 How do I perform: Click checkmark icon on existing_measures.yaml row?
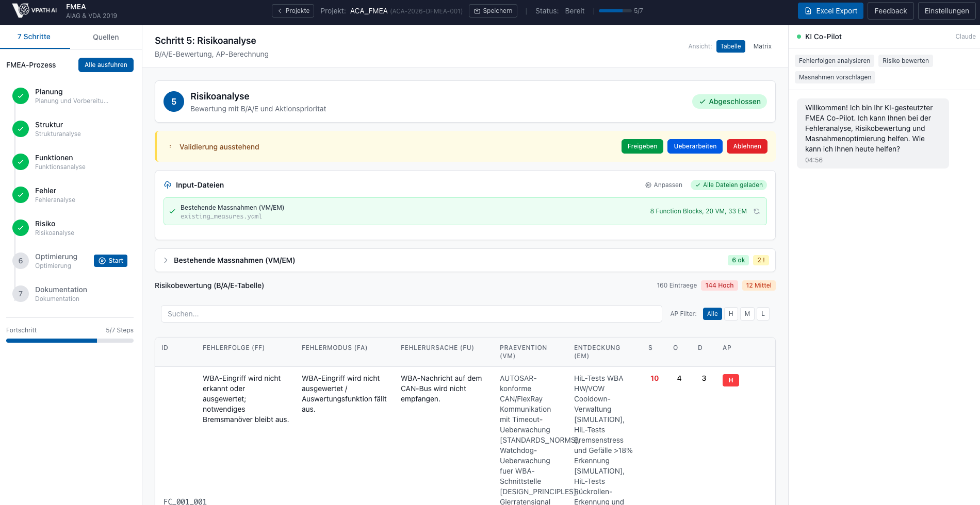pyautogui.click(x=172, y=211)
